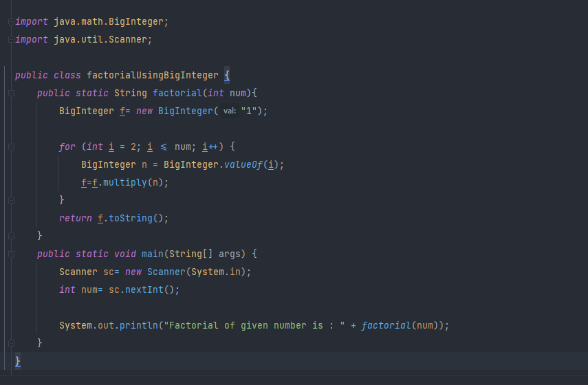
Task: Click fold end marker of main method
Action: click(x=11, y=342)
